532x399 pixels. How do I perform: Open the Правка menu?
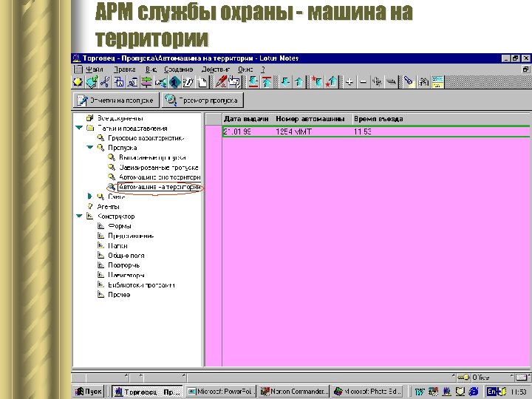point(125,69)
